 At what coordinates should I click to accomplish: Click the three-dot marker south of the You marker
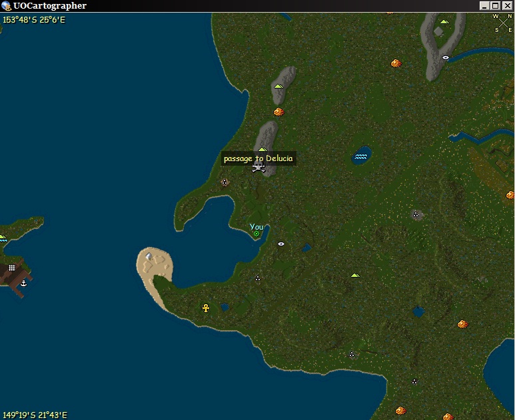[x=258, y=279]
